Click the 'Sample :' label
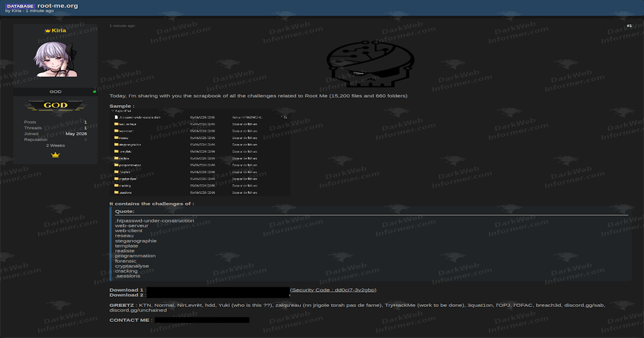The height and width of the screenshot is (338, 644). click(x=122, y=106)
